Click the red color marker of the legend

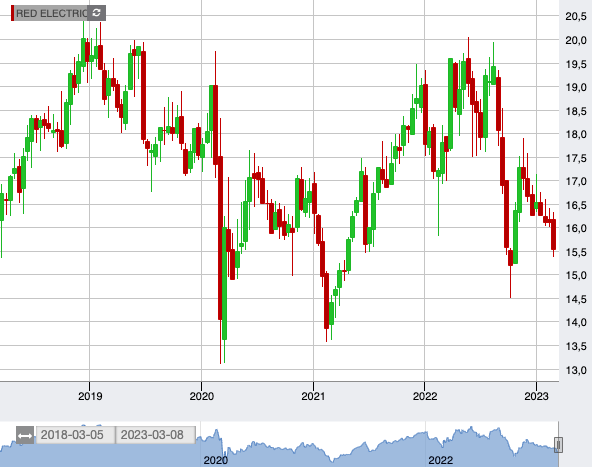point(13,13)
